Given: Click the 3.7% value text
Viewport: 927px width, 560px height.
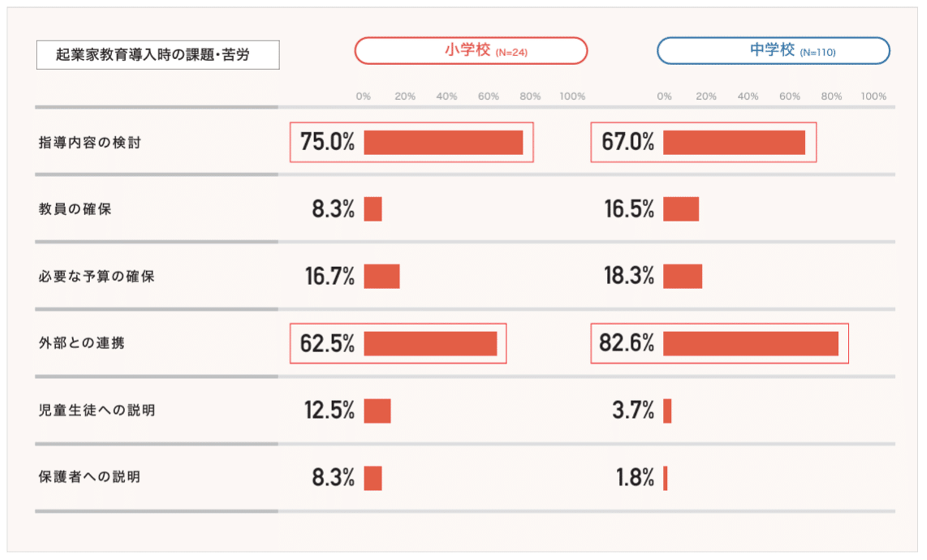Looking at the screenshot, I should click(633, 410).
